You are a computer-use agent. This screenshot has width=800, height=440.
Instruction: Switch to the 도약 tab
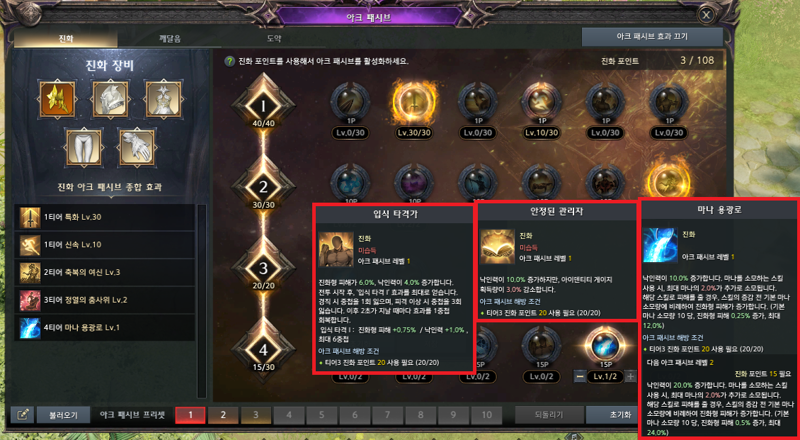(x=273, y=38)
